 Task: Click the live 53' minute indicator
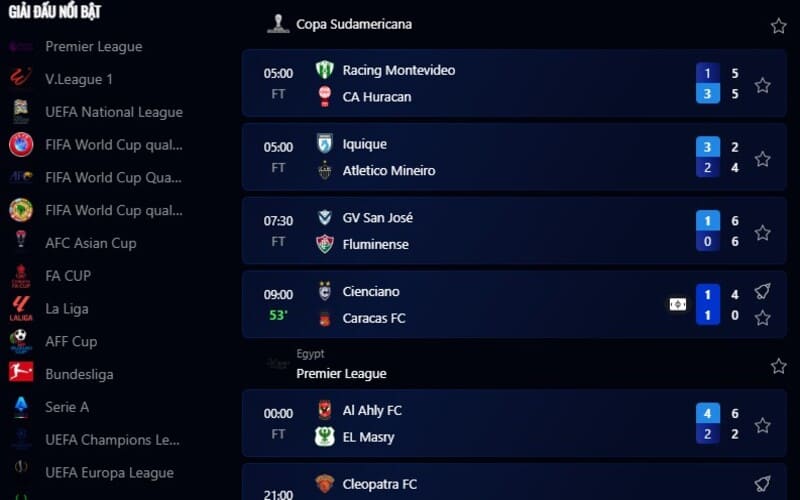pos(278,315)
